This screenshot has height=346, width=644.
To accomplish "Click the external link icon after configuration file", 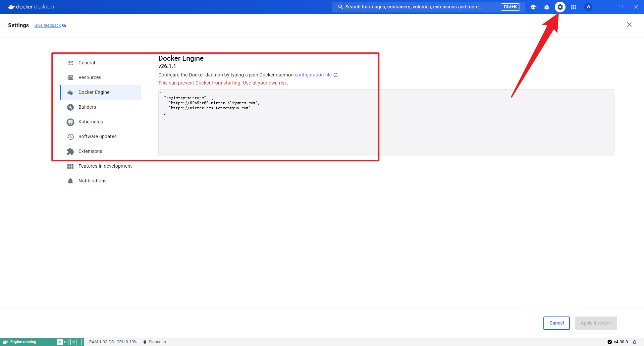I will [335, 75].
